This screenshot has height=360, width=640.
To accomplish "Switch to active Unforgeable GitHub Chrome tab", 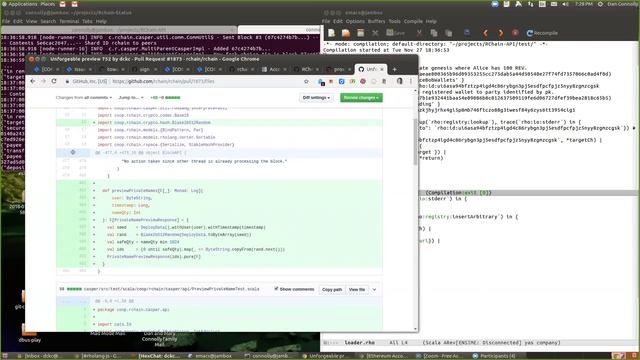I will pyautogui.click(x=371, y=69).
